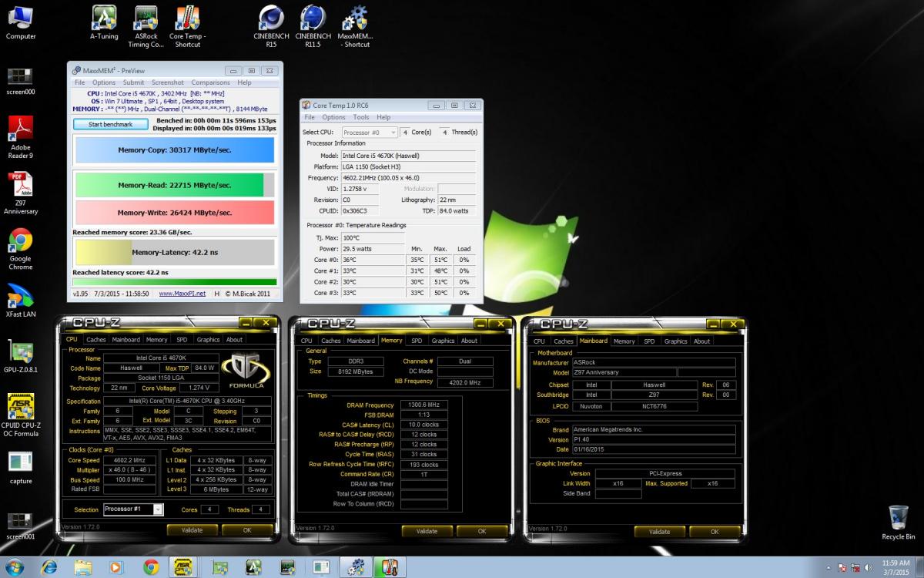The image size is (924, 578).
Task: Click the Chrome icon in the taskbar
Action: pos(151,567)
